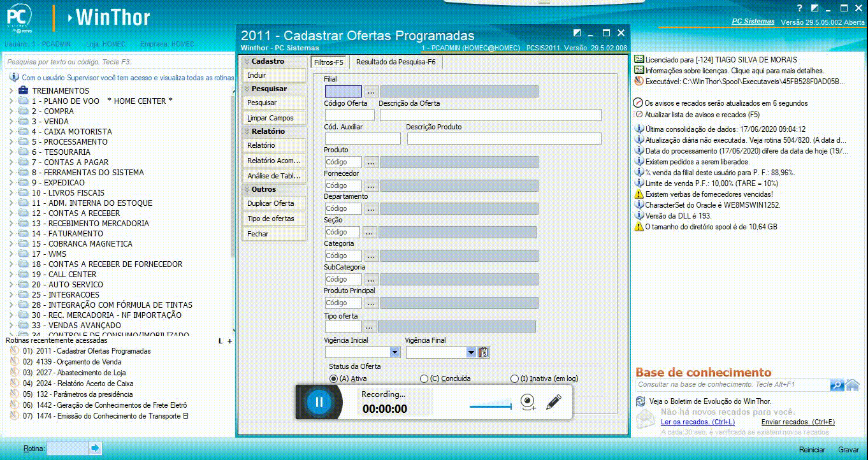Click Limpar Campos in side menu

[x=275, y=118]
